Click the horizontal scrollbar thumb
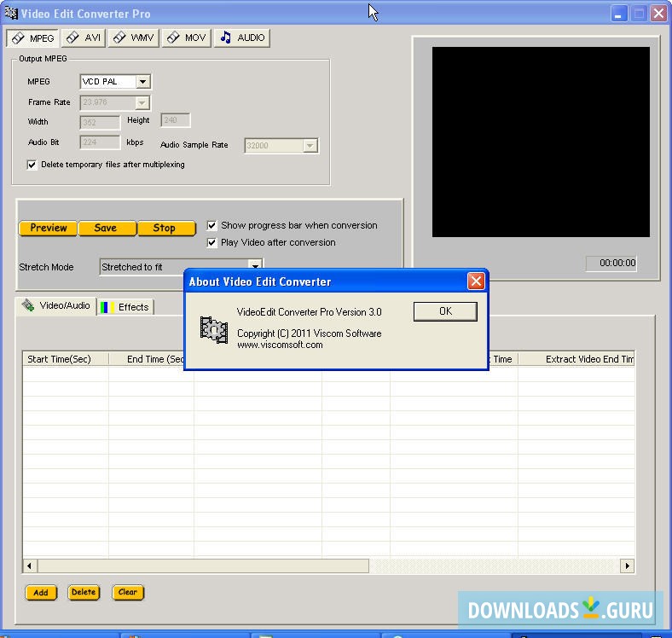This screenshot has width=672, height=638. (203, 566)
